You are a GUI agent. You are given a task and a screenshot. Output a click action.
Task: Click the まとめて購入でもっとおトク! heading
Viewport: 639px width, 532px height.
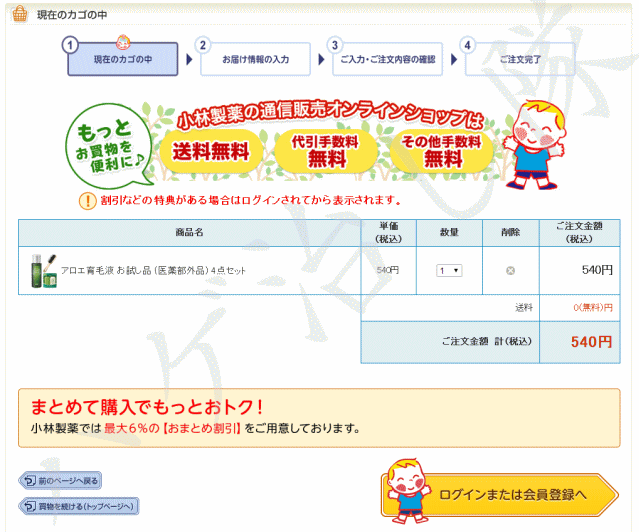tap(147, 407)
